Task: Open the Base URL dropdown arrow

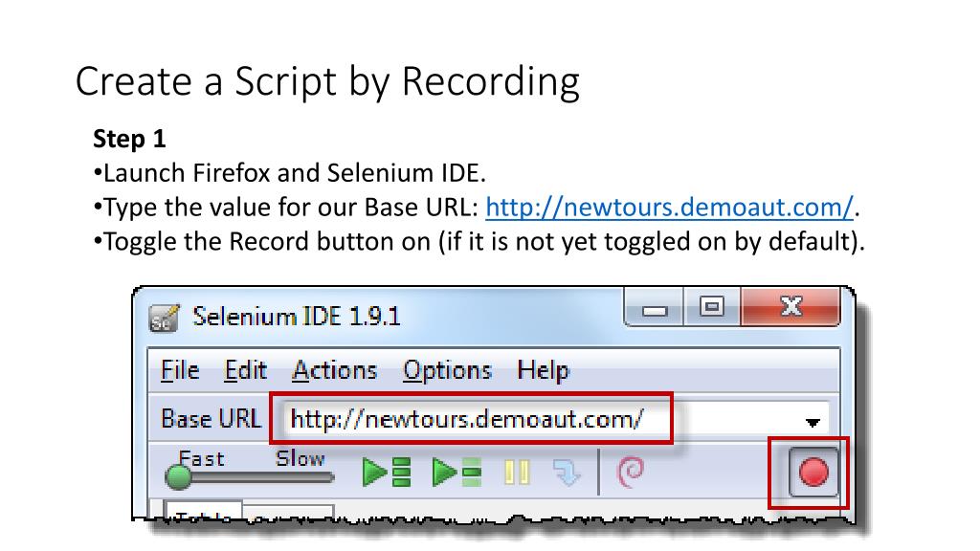Action: pyautogui.click(x=813, y=423)
